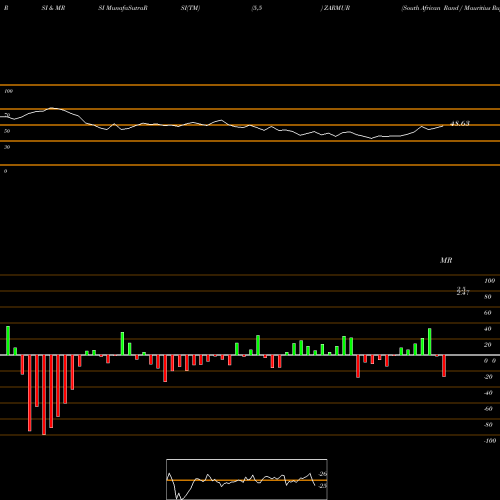Click the MR axis value -100
This screenshot has height=500, width=500.
coord(490,441)
